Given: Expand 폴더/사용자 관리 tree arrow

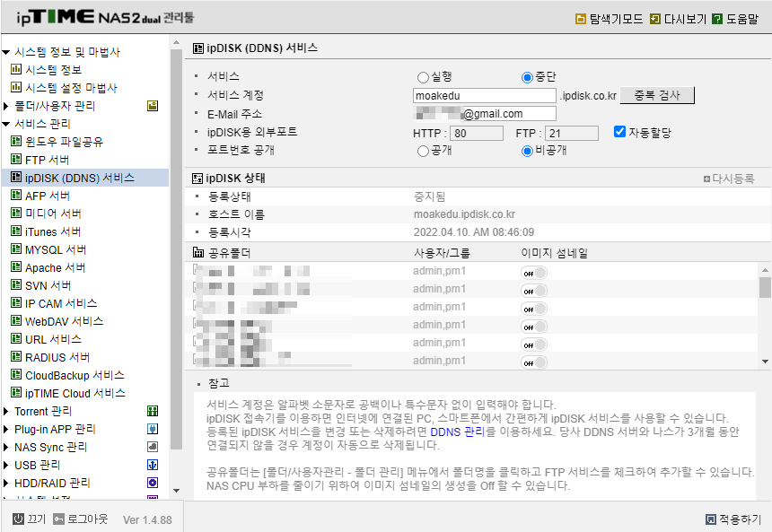Looking at the screenshot, I should point(6,106).
